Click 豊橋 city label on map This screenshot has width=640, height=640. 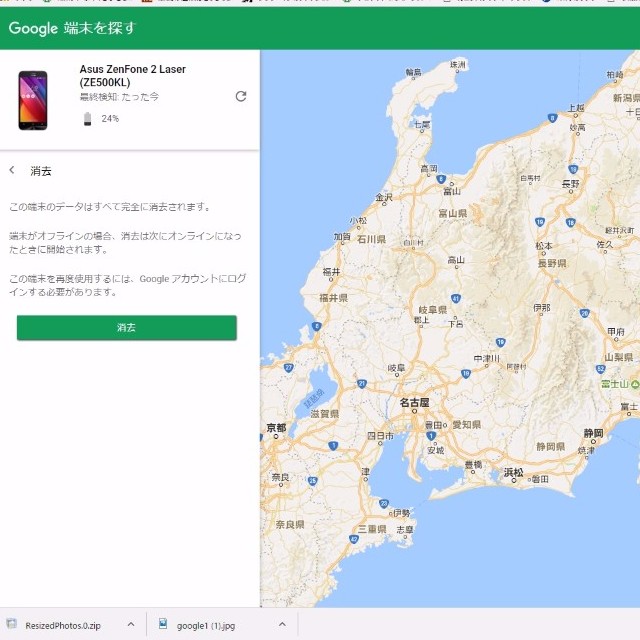click(473, 464)
